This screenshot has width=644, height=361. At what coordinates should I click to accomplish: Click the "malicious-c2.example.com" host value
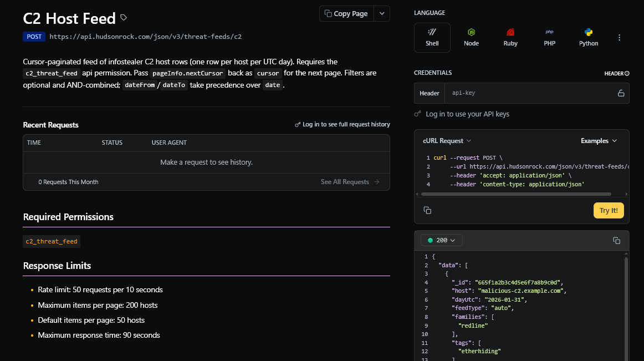point(520,291)
